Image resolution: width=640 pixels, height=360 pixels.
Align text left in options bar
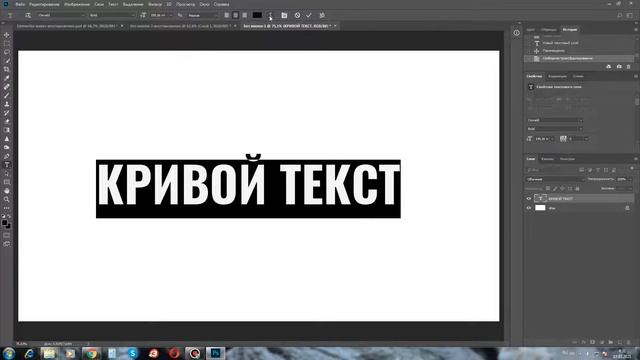pyautogui.click(x=227, y=15)
